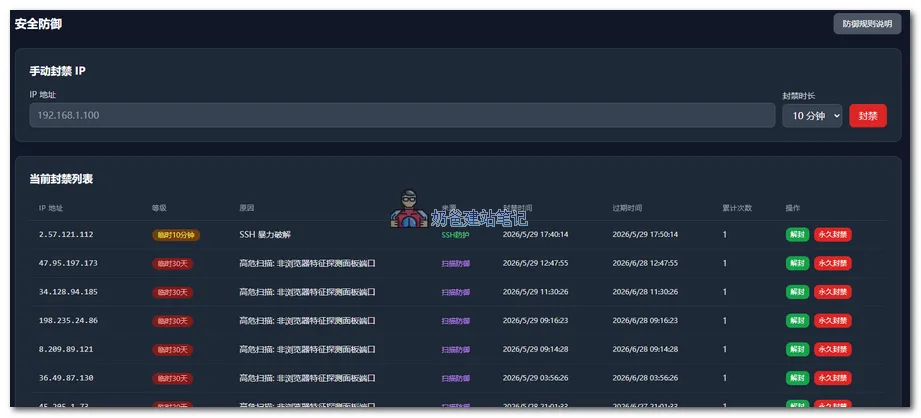921x418 pixels.
Task: Click the 等级 column header
Action: pyautogui.click(x=159, y=208)
